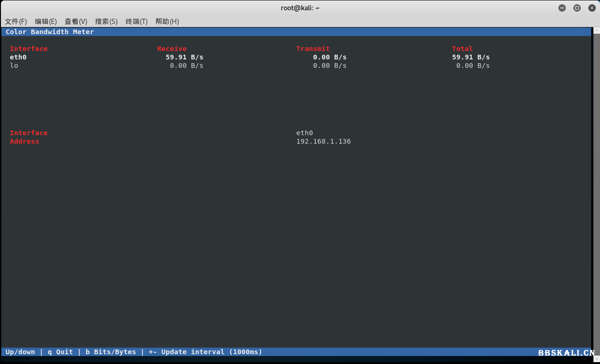Open the 文件(F) menu

[x=16, y=22]
